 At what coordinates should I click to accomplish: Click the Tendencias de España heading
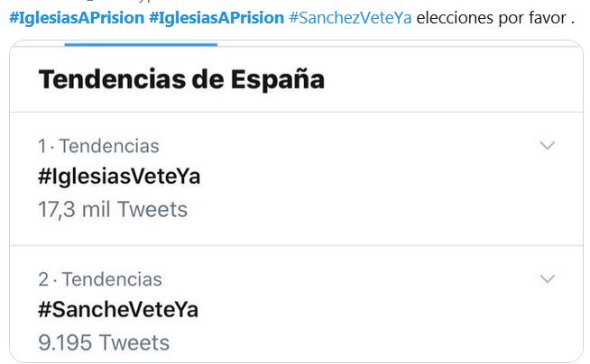coord(180,79)
